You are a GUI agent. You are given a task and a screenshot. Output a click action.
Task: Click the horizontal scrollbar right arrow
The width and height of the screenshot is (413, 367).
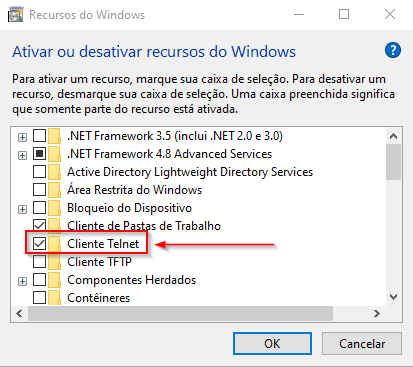point(377,314)
